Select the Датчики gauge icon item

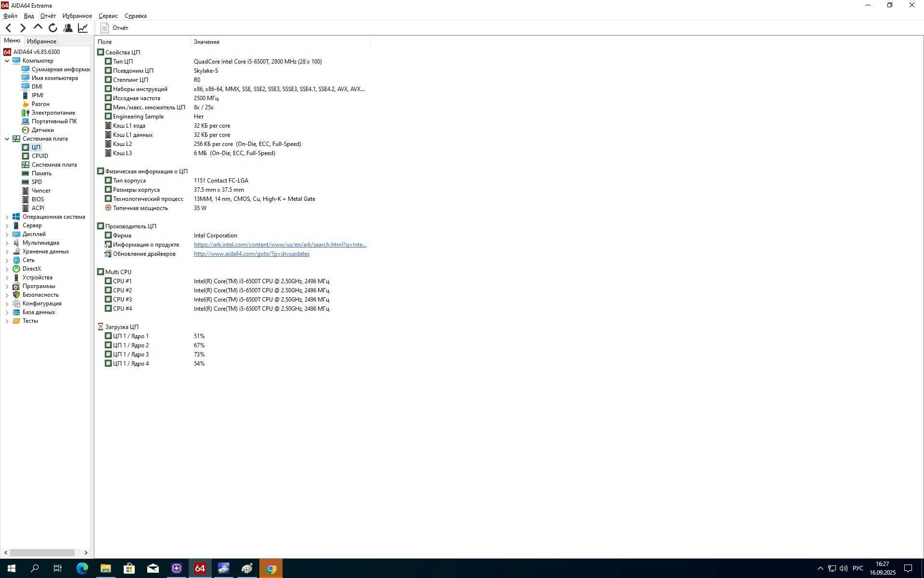tap(38, 130)
